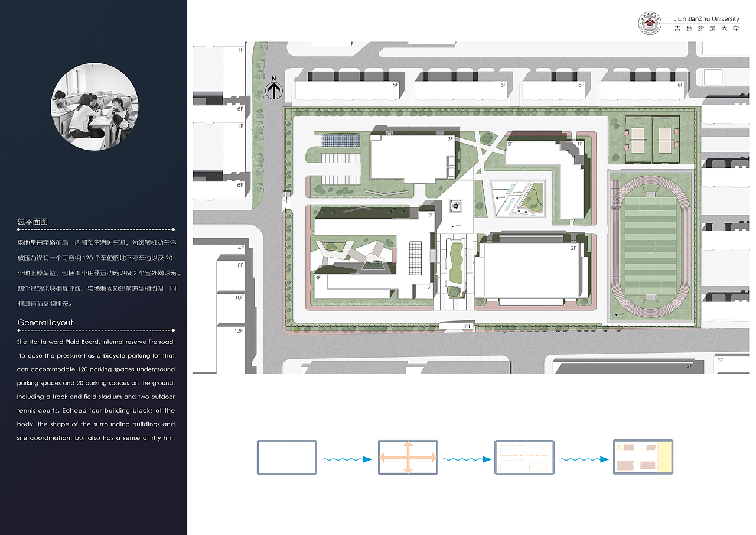The image size is (756, 535).
Task: Click the left outdoor tennis court
Action: 637,140
